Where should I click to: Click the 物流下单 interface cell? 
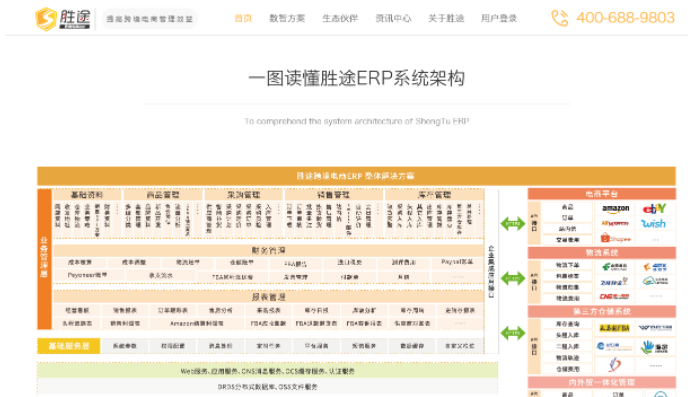[567, 265]
